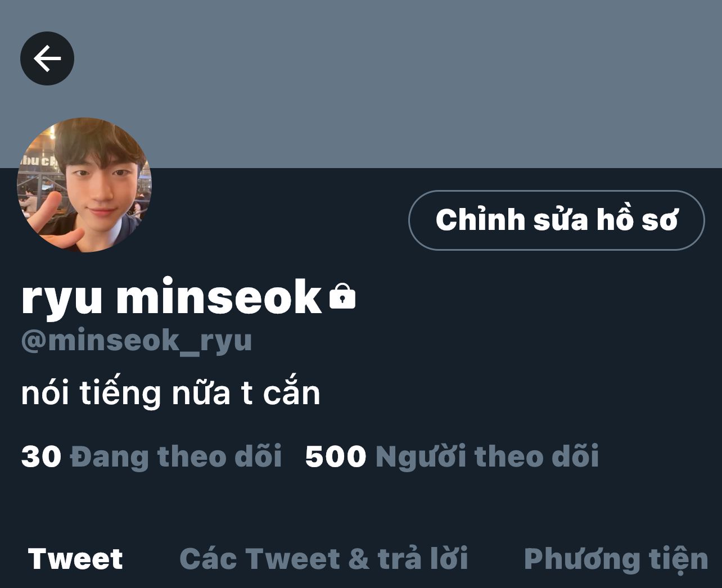The width and height of the screenshot is (722, 588).
Task: Switch to the Phương tiện tab
Action: tap(616, 559)
